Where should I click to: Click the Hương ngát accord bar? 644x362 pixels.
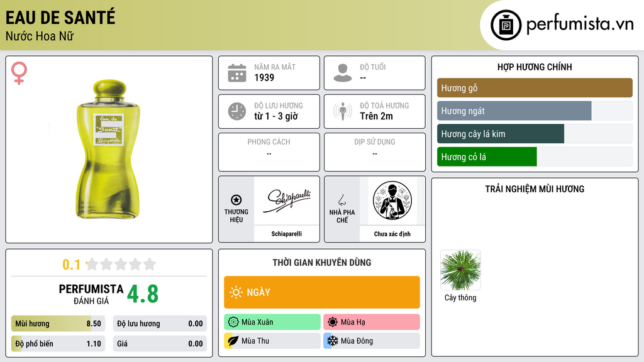pos(535,111)
